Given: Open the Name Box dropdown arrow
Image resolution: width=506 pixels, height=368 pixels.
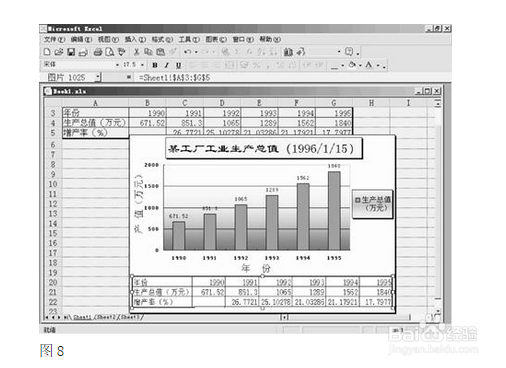Looking at the screenshot, I should [x=97, y=78].
